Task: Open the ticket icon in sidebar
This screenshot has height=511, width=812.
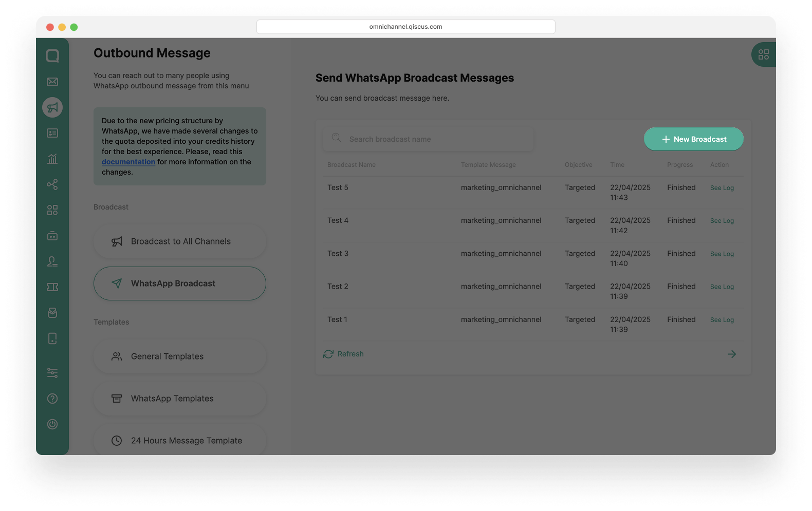Action: coord(52,287)
